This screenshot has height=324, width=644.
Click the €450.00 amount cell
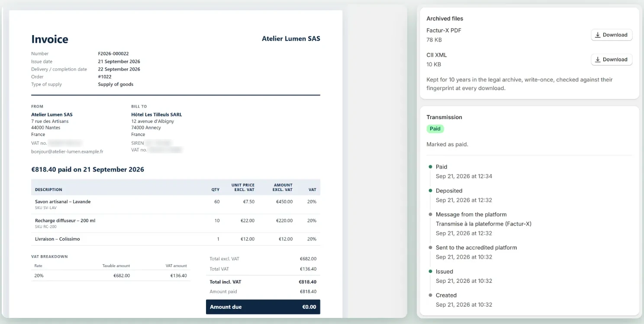coord(285,202)
